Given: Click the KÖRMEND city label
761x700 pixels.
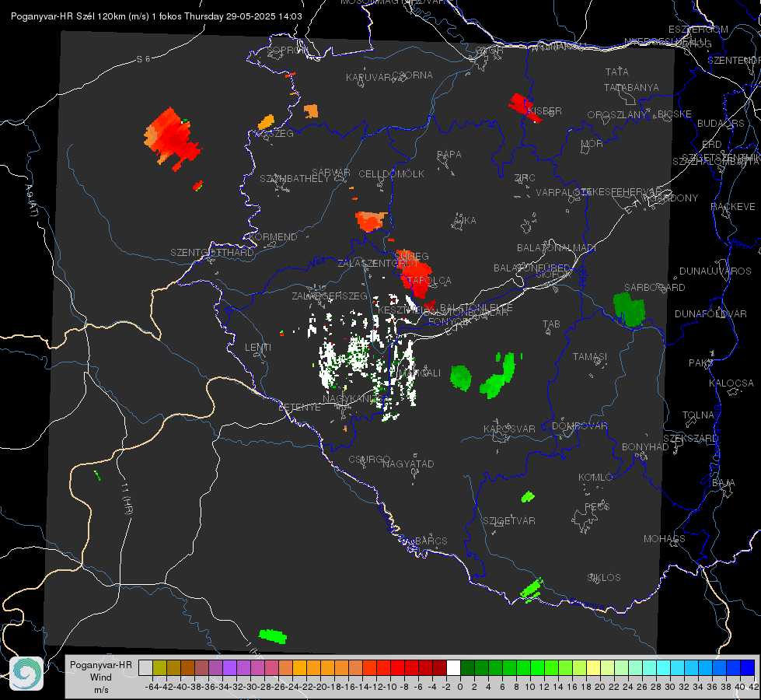Looking at the screenshot, I should coord(274,237).
